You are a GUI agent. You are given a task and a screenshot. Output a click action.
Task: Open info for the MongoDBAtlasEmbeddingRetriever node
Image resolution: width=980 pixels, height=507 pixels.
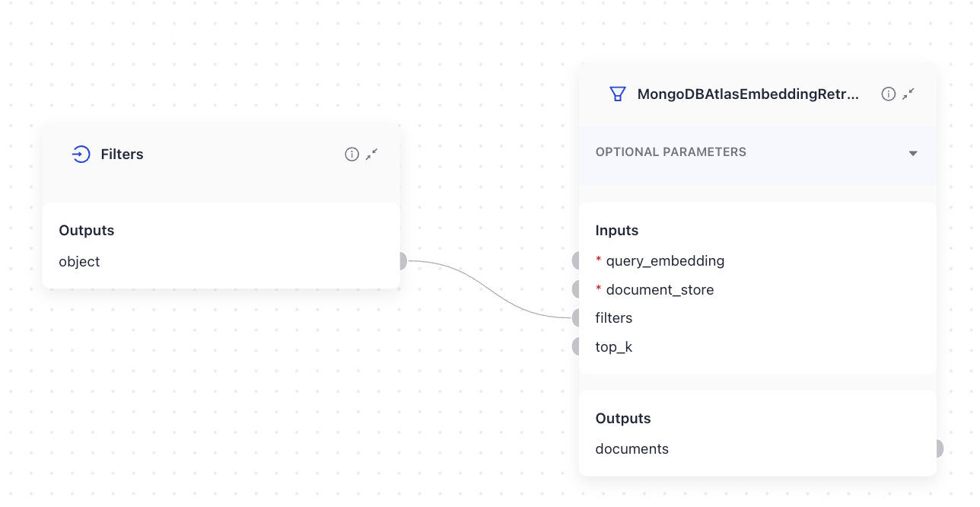pyautogui.click(x=888, y=94)
